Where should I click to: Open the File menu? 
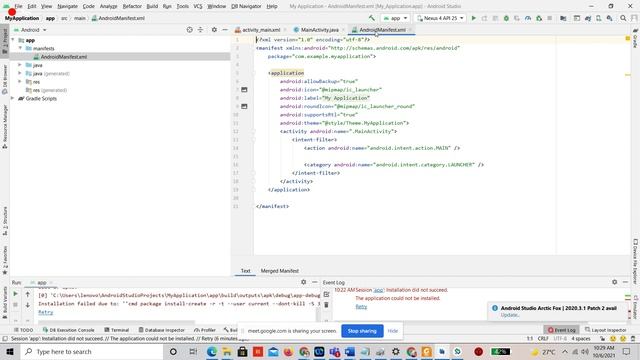[x=18, y=6]
